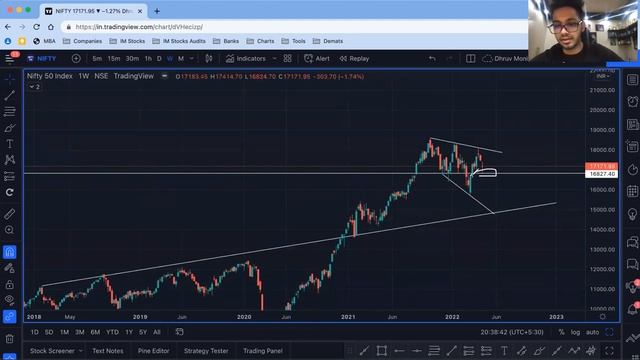Click the TradingView address bar URL
The height and width of the screenshot is (360, 640).
pyautogui.click(x=139, y=27)
